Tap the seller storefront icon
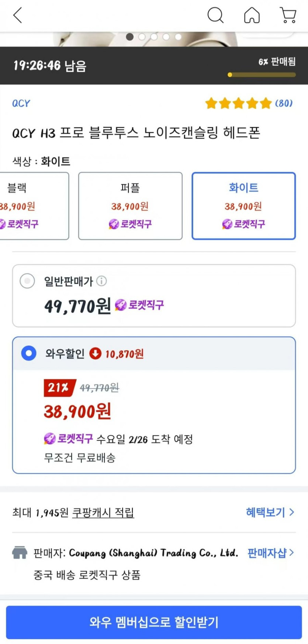308x644 pixels. (20, 553)
